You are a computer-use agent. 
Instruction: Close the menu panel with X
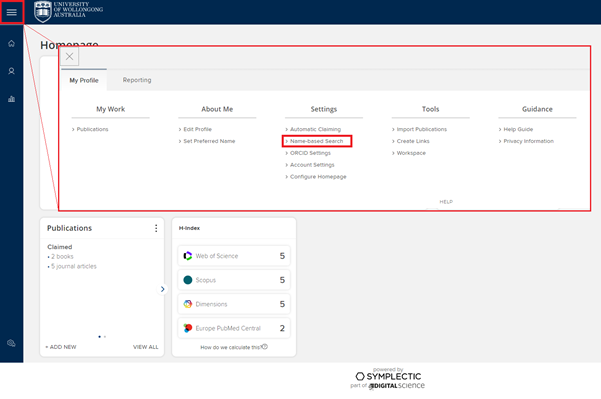click(x=69, y=57)
